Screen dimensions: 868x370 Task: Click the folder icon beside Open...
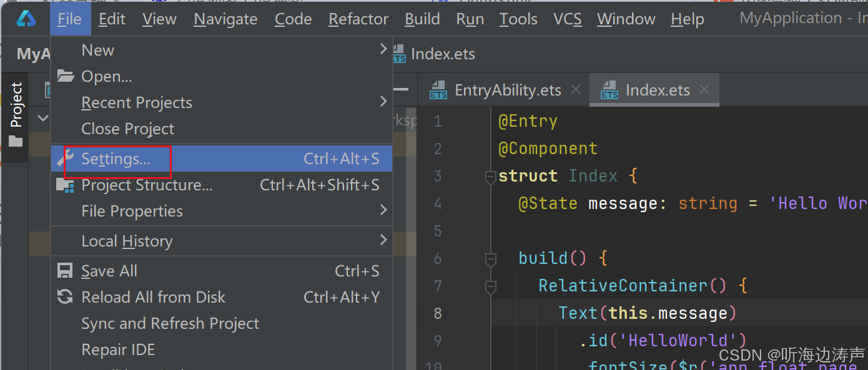tap(66, 76)
